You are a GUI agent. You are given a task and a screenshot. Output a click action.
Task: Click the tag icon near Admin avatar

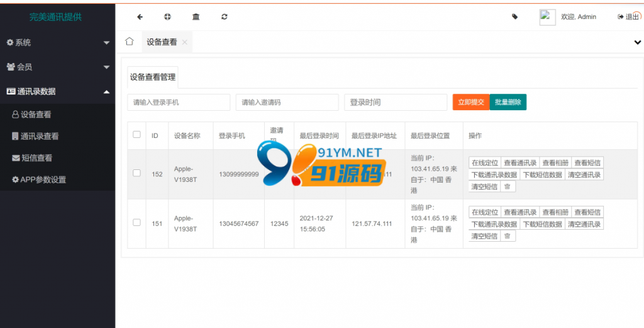point(514,17)
